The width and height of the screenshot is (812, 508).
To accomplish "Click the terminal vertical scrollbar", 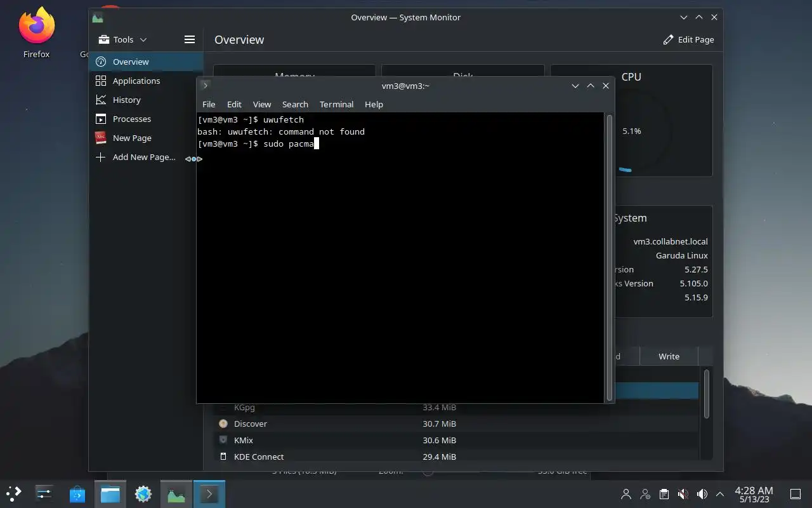I will pyautogui.click(x=610, y=257).
